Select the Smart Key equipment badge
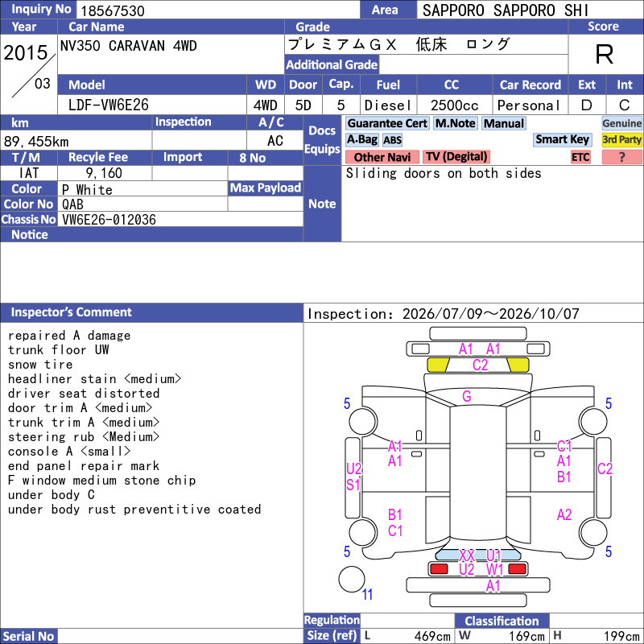 point(562,139)
